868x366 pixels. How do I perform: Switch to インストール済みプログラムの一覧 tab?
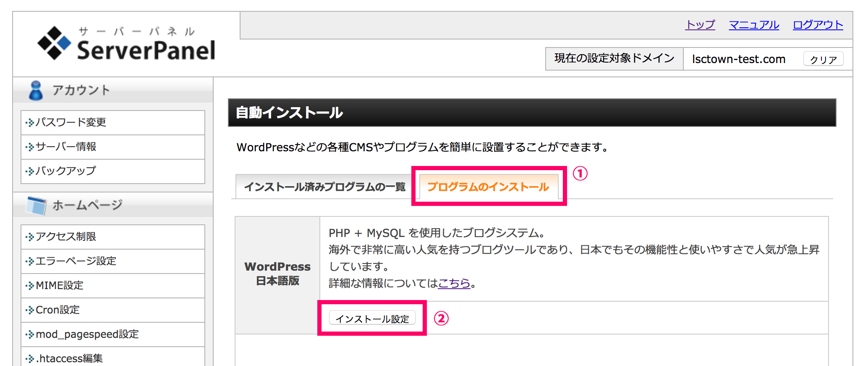324,187
